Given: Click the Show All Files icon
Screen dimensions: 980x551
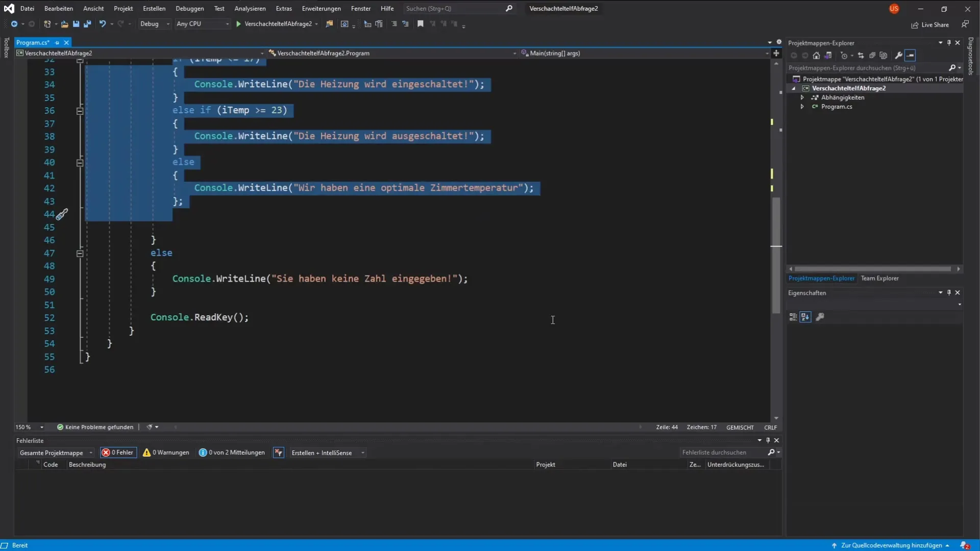Looking at the screenshot, I should (x=884, y=56).
